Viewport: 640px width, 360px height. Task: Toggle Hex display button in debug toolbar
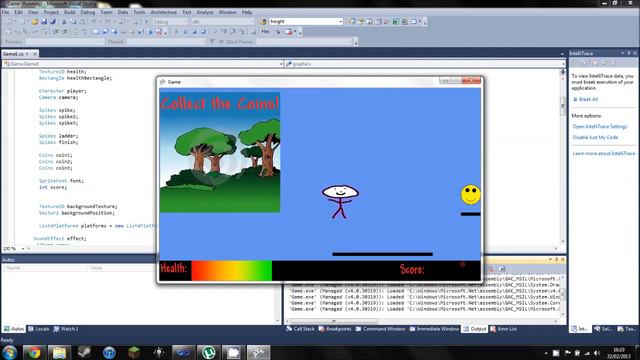(x=265, y=32)
